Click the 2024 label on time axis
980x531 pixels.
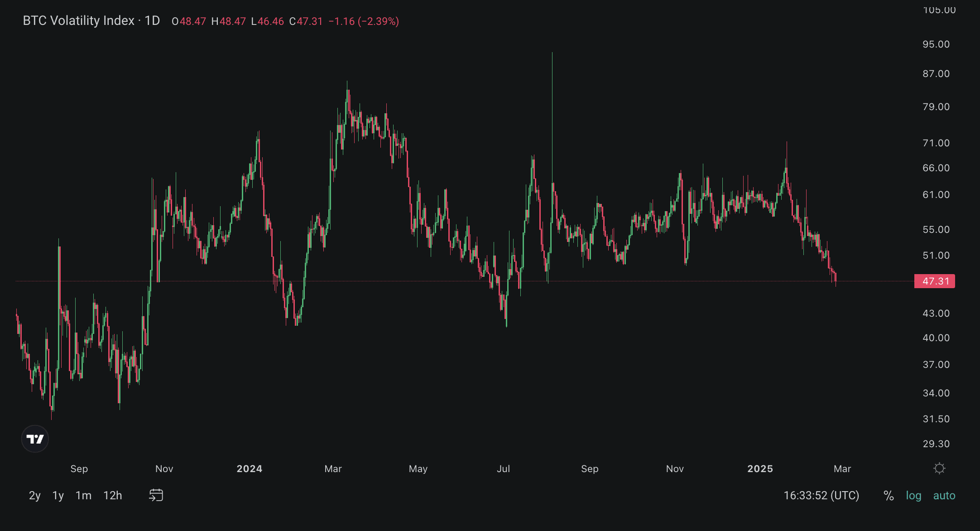click(x=249, y=469)
